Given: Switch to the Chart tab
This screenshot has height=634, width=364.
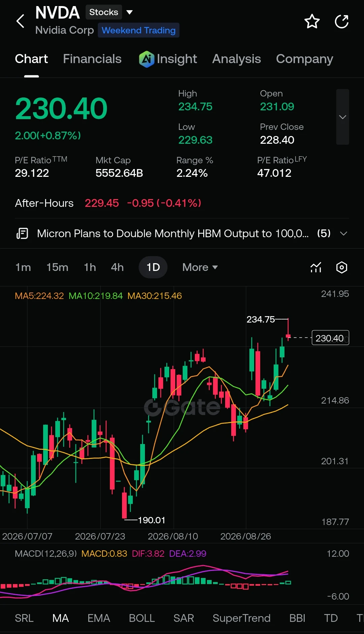Looking at the screenshot, I should 31,59.
